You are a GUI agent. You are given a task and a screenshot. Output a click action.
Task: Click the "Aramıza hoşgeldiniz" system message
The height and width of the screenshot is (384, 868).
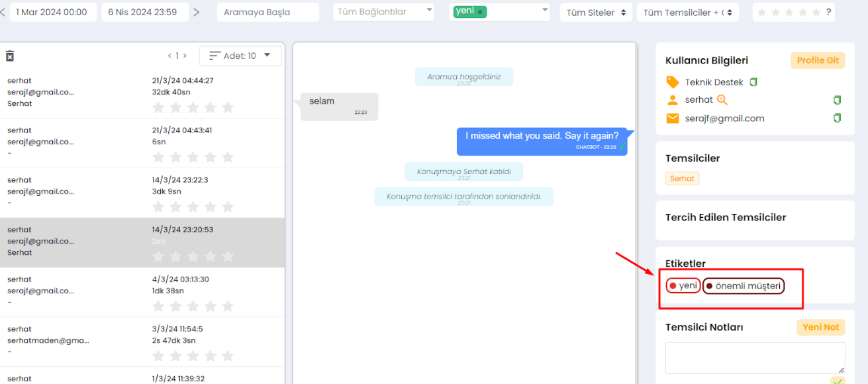(x=464, y=77)
